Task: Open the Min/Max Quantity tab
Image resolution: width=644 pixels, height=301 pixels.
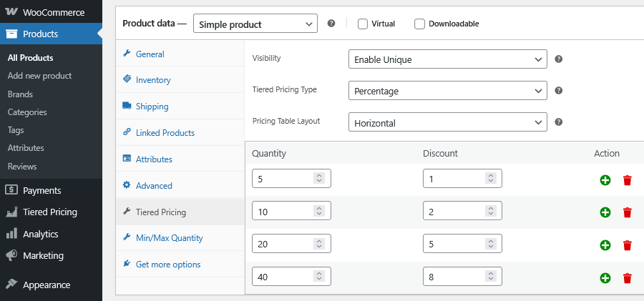Action: tap(169, 238)
